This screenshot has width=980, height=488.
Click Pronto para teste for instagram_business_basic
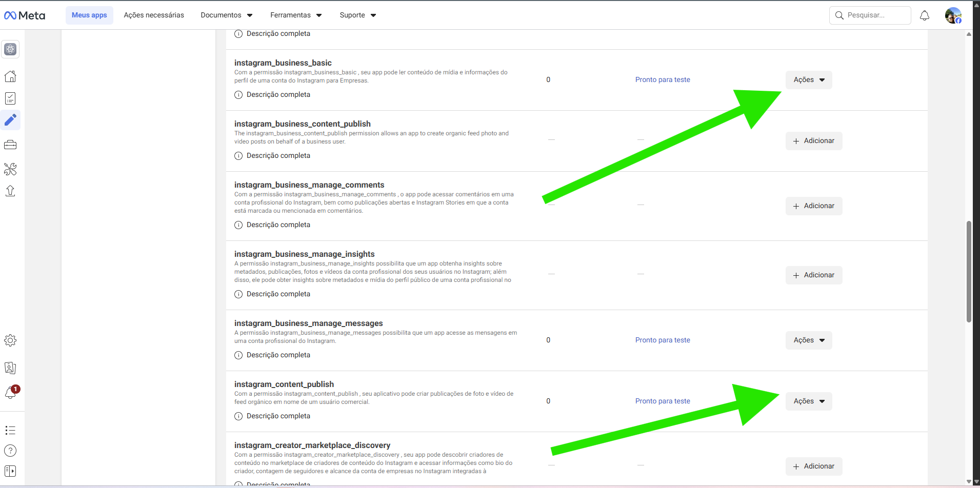663,80
